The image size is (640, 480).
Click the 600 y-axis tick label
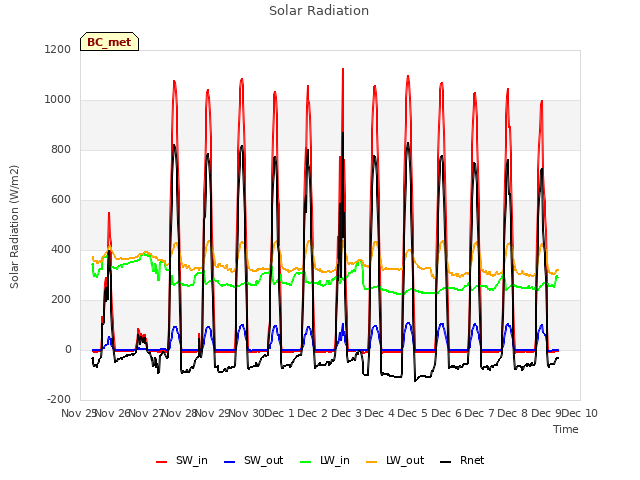click(61, 200)
